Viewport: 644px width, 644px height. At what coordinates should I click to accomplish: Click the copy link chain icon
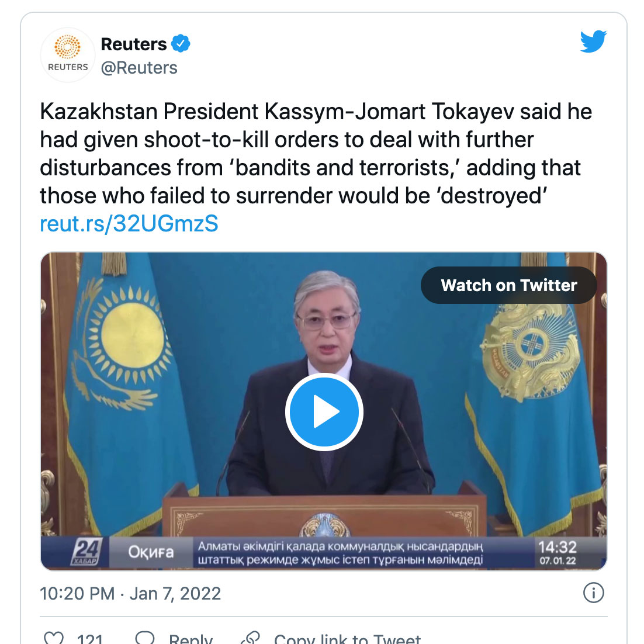250,638
